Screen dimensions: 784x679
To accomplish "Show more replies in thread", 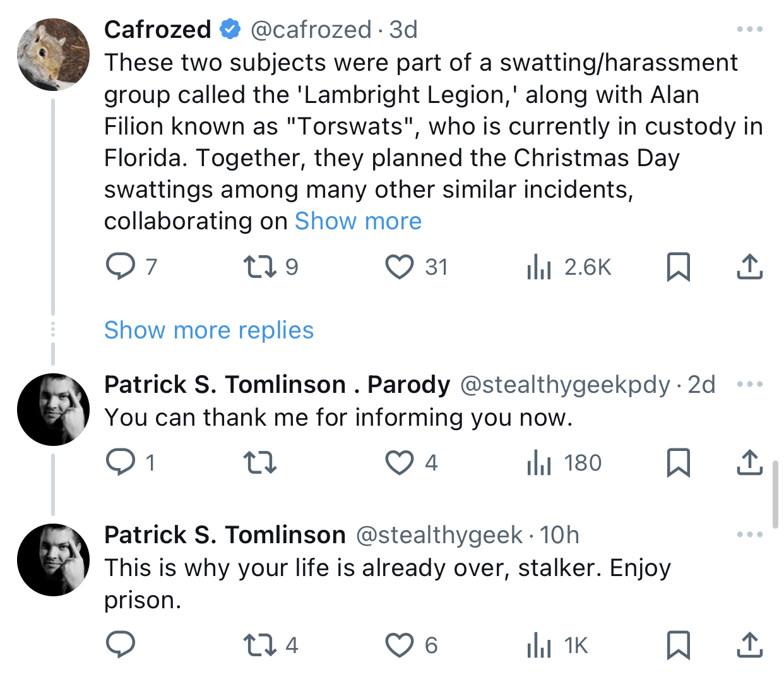I will [x=209, y=330].
